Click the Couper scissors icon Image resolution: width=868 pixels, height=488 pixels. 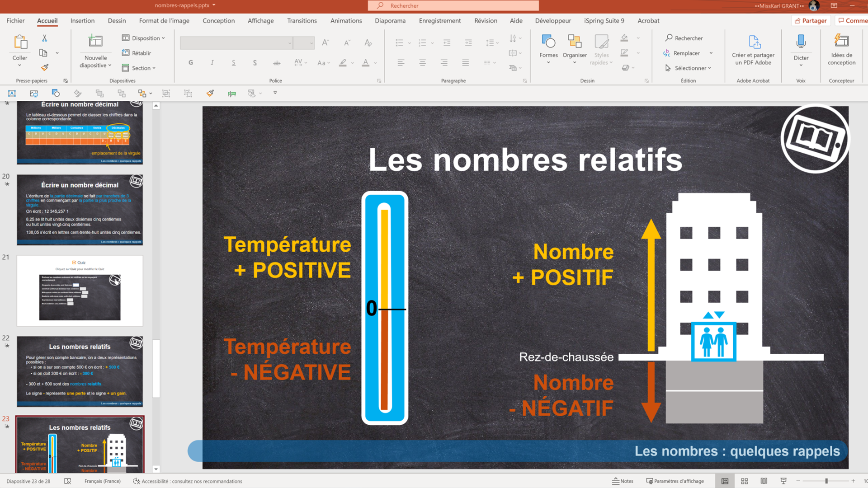44,38
